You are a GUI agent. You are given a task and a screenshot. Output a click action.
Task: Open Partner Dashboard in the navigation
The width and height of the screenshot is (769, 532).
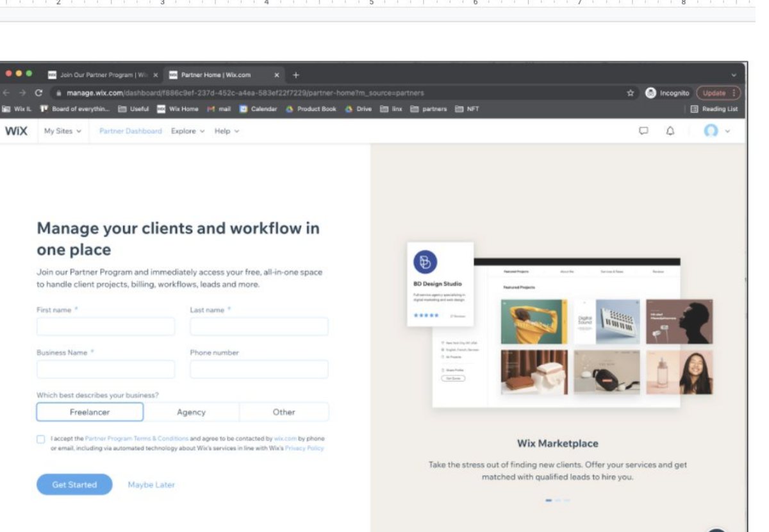coord(131,131)
